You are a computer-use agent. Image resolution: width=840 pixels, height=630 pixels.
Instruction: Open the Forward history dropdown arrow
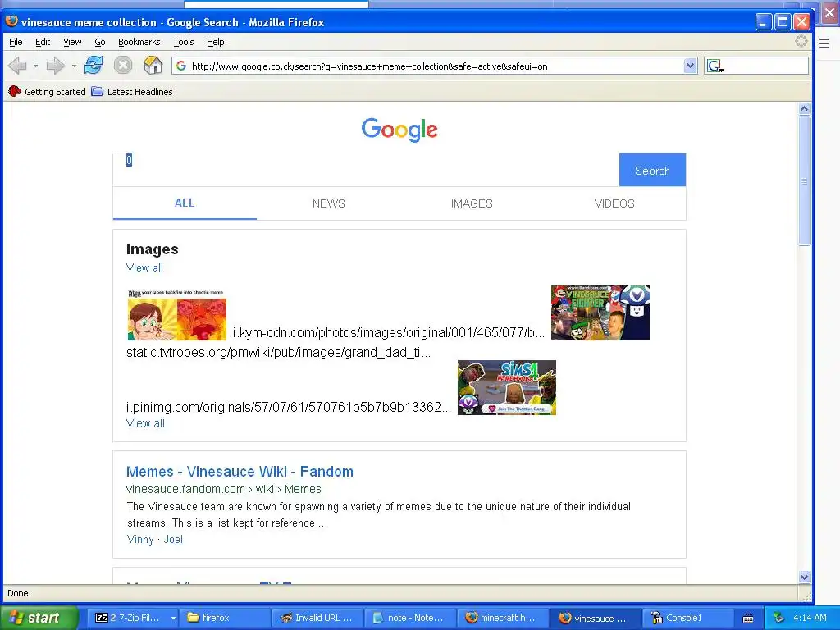click(73, 66)
